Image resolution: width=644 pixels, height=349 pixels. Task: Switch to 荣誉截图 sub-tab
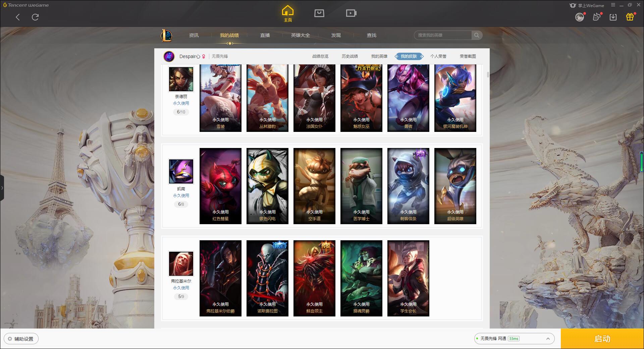pos(468,56)
